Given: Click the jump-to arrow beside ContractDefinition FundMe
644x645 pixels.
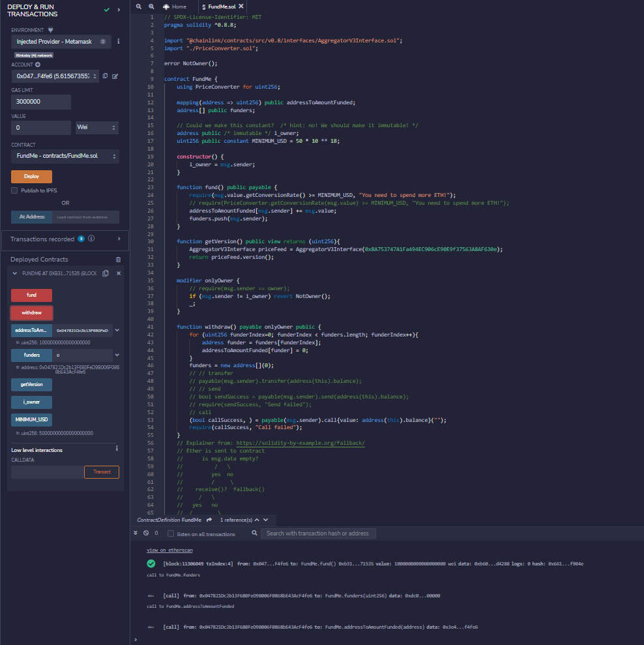Looking at the screenshot, I should (x=209, y=520).
